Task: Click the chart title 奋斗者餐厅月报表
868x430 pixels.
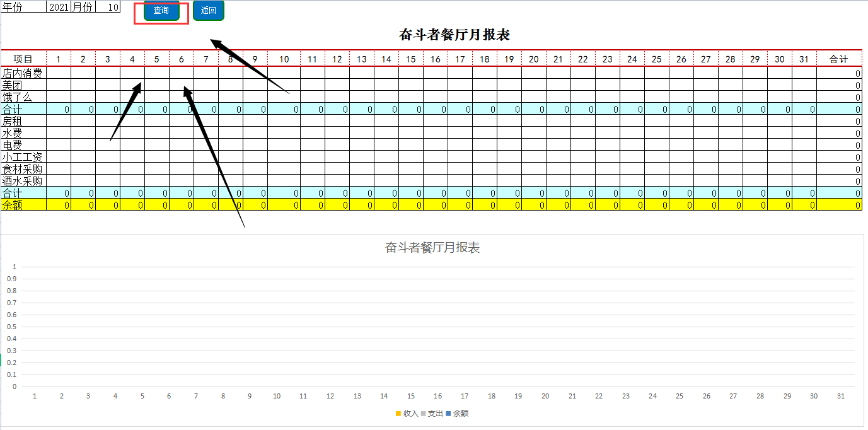Action: [432, 247]
